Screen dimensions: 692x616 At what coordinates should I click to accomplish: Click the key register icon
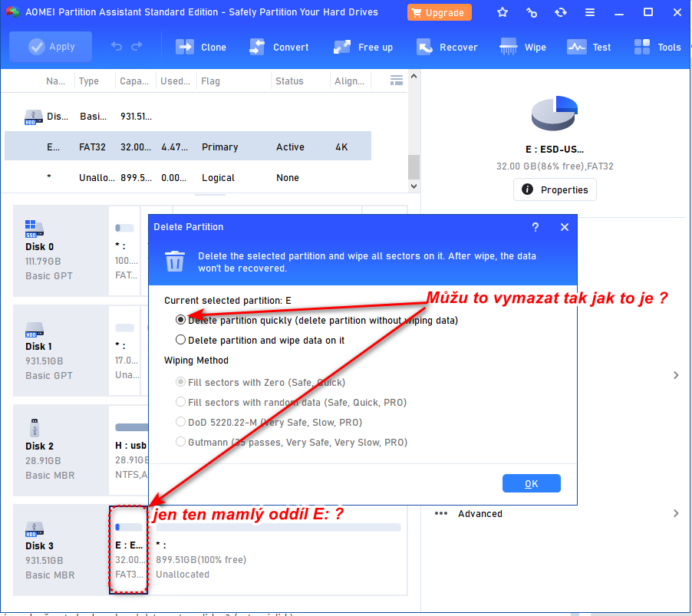pyautogui.click(x=532, y=12)
